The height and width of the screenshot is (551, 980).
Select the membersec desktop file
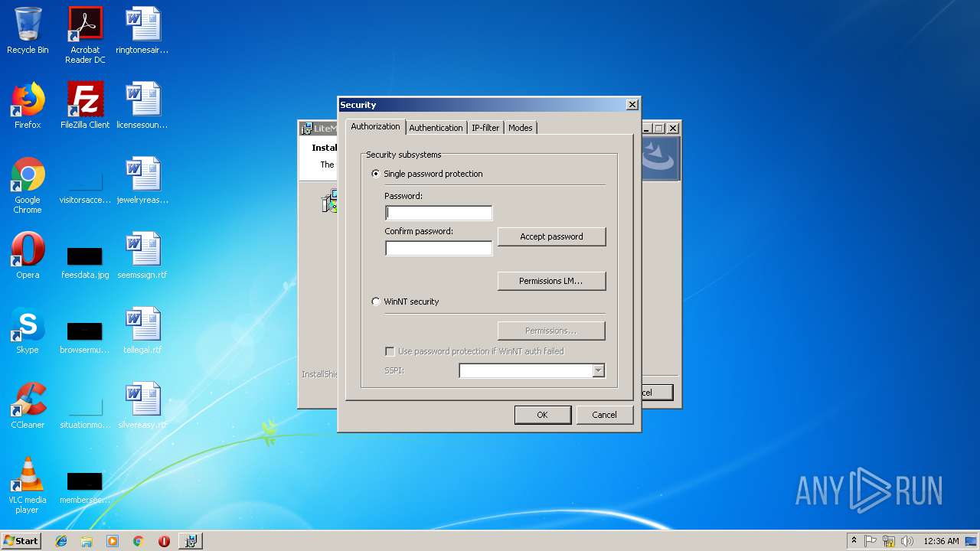[85, 487]
